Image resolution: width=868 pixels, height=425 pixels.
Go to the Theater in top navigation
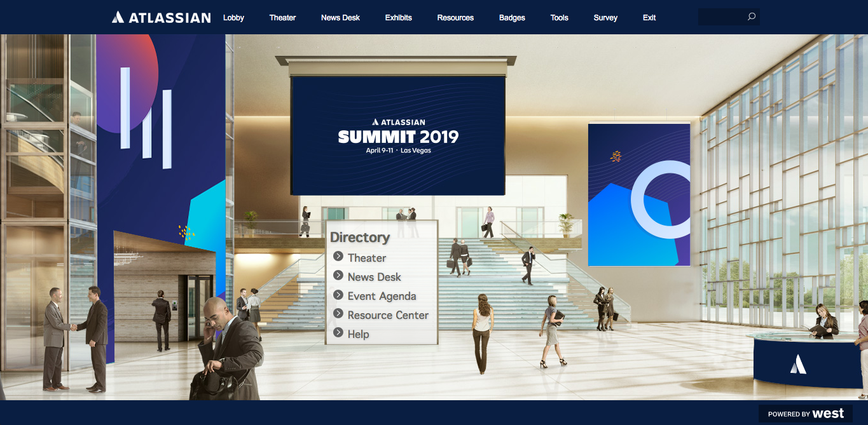point(282,18)
